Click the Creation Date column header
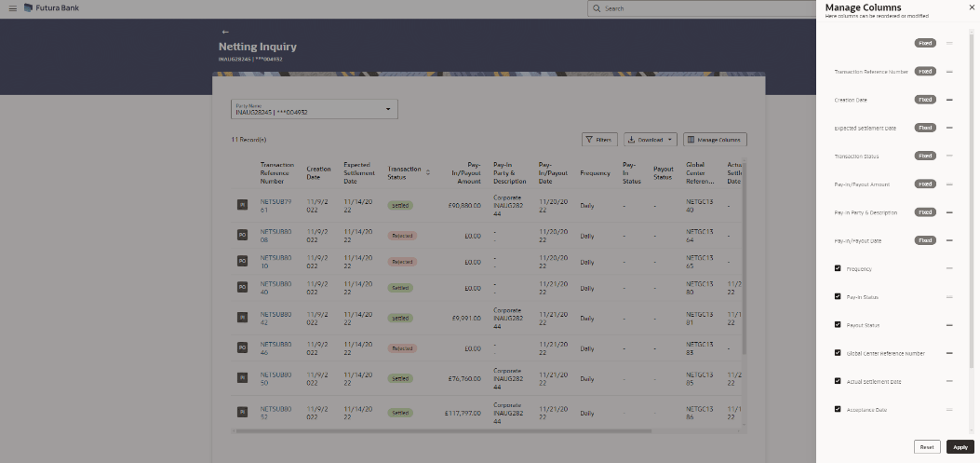980x463 pixels. [318, 172]
